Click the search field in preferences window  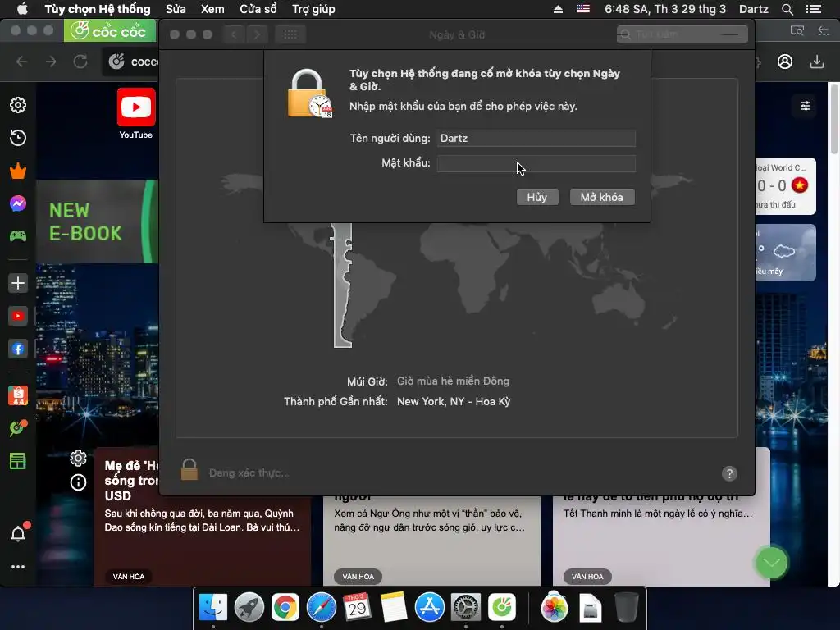(x=682, y=34)
